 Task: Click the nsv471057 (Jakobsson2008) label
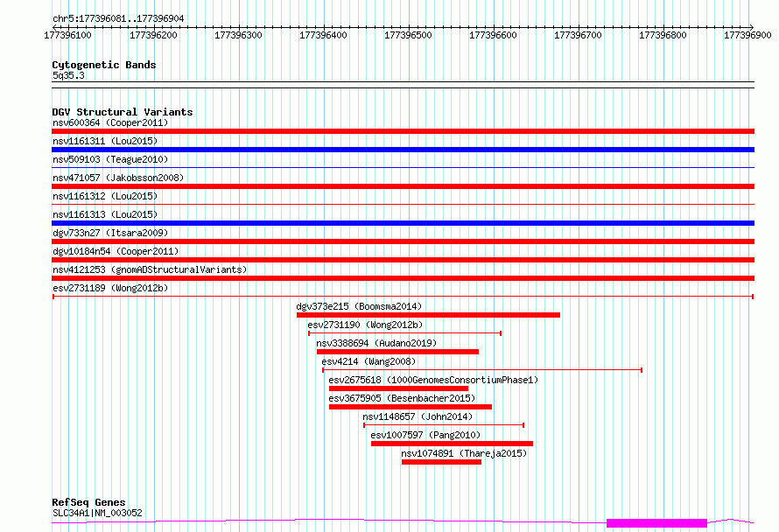(x=118, y=178)
